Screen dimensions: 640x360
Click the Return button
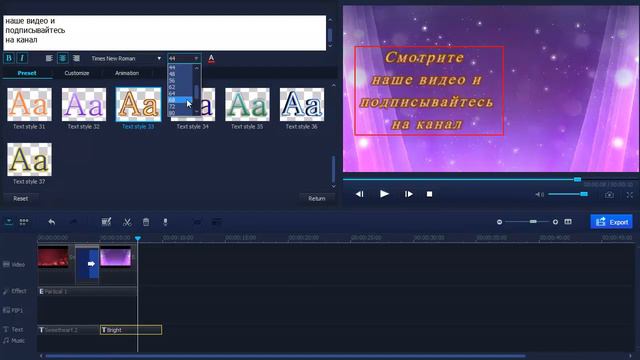click(x=317, y=198)
